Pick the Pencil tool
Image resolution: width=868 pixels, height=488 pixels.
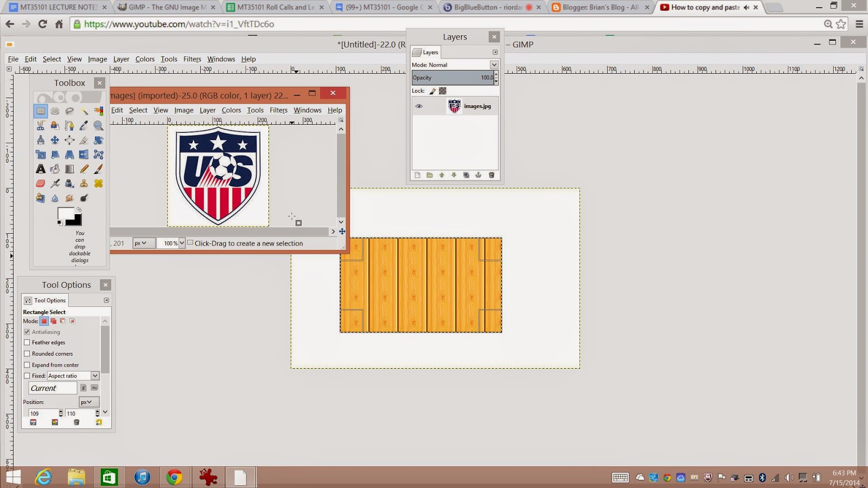(84, 169)
